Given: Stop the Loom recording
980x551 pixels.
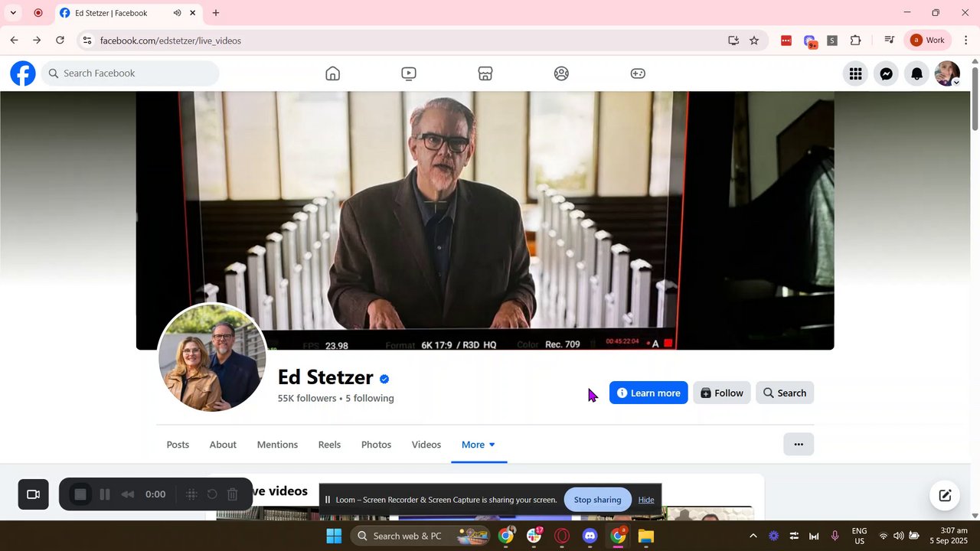Looking at the screenshot, I should click(80, 494).
